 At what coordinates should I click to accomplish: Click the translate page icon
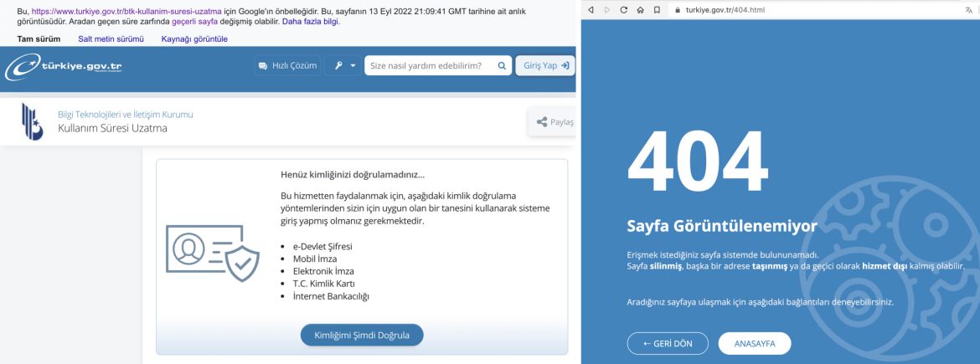[969, 10]
